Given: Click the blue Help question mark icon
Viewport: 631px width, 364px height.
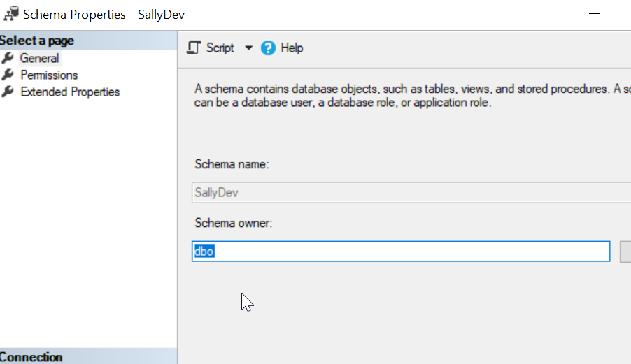Looking at the screenshot, I should tap(268, 48).
